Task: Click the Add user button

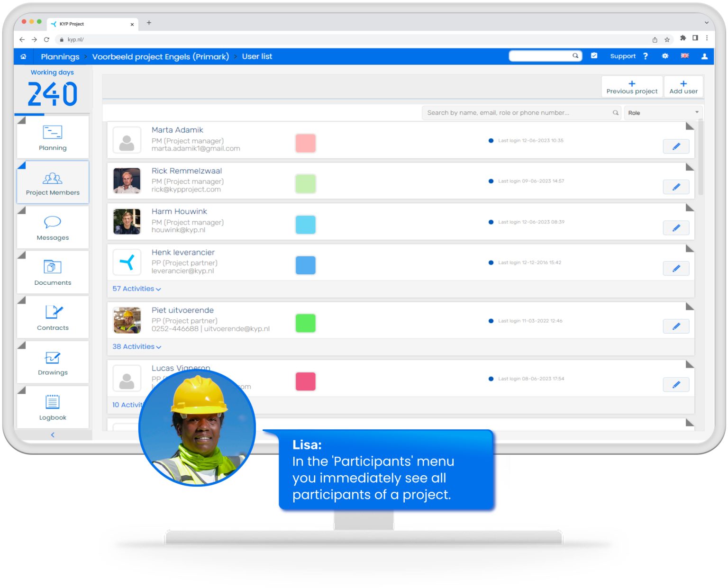Action: [683, 86]
